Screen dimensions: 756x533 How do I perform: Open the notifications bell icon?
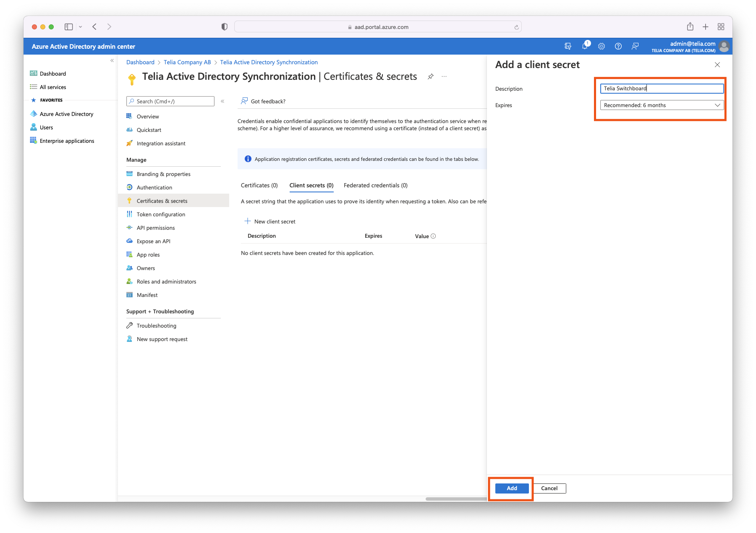(585, 46)
